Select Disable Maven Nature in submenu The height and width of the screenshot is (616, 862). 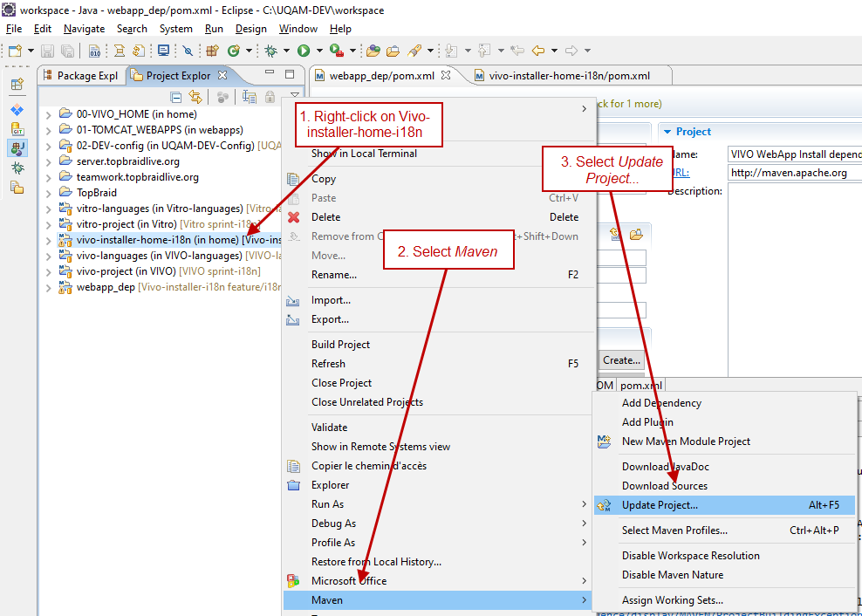coord(724,575)
